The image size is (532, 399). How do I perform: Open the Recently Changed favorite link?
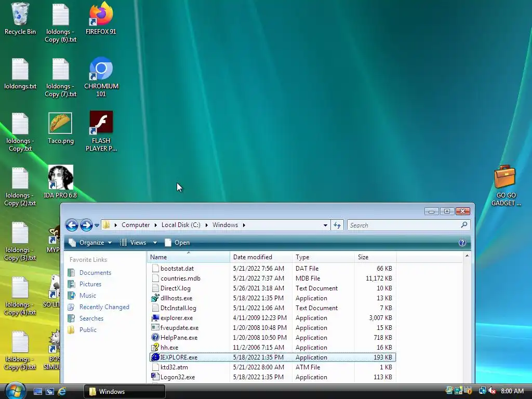pyautogui.click(x=104, y=307)
